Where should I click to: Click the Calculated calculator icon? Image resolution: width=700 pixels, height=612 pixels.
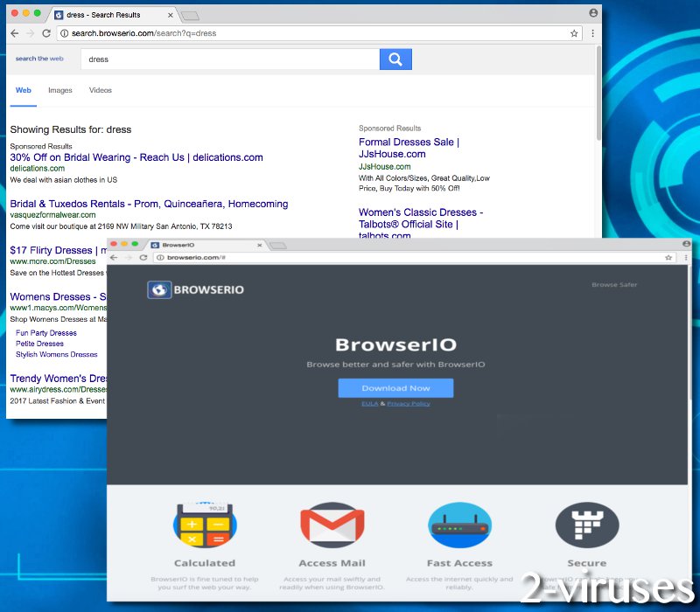tap(205, 525)
